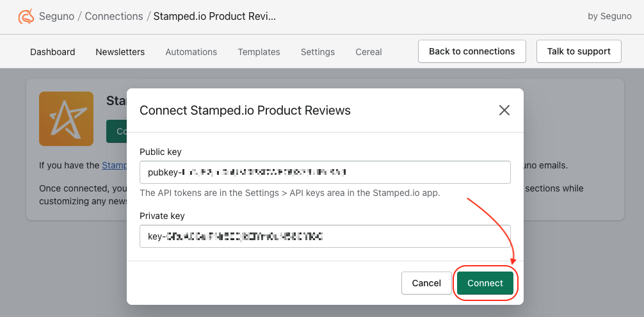644x317 pixels.
Task: Click the green button behind the dialog
Action: (x=117, y=131)
